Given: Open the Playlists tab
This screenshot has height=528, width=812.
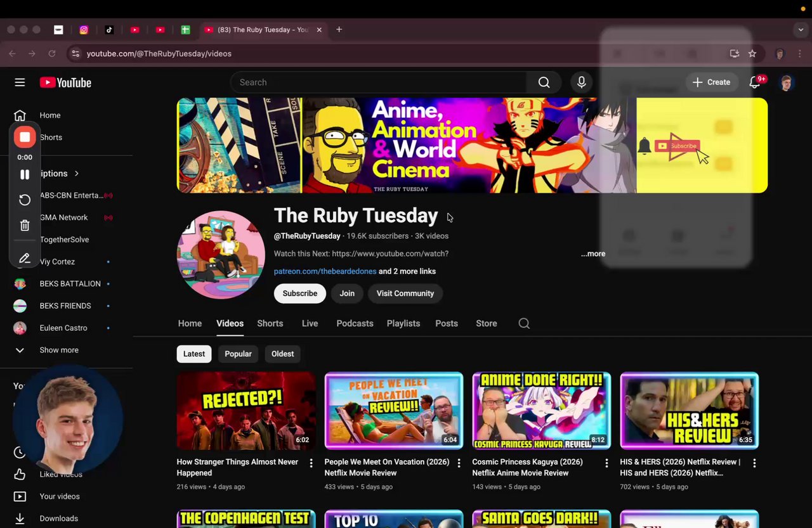Looking at the screenshot, I should pos(403,323).
